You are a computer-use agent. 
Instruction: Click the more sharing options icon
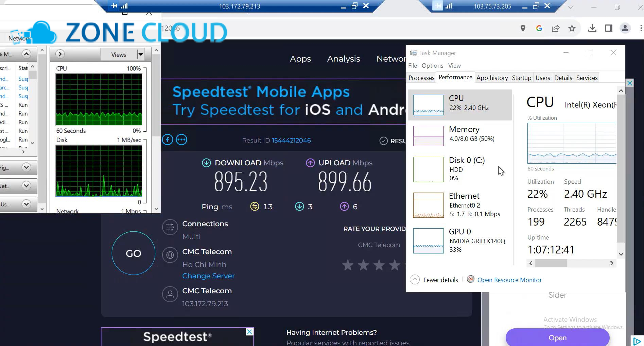pos(181,139)
